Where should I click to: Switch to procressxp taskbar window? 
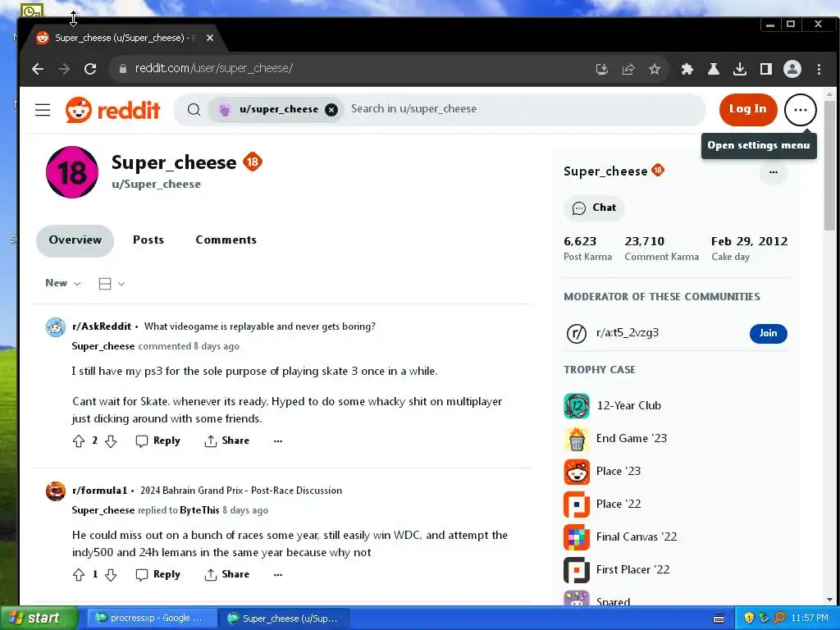(x=151, y=619)
